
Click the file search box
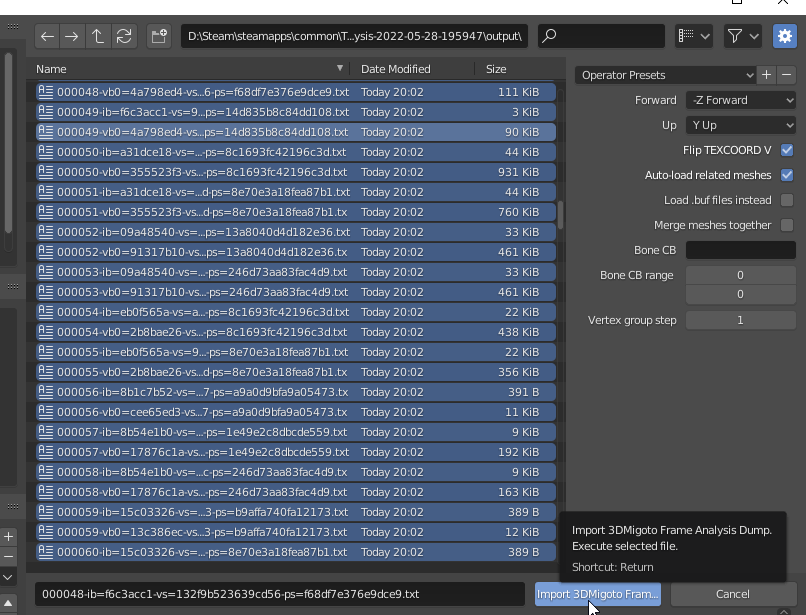pyautogui.click(x=601, y=36)
